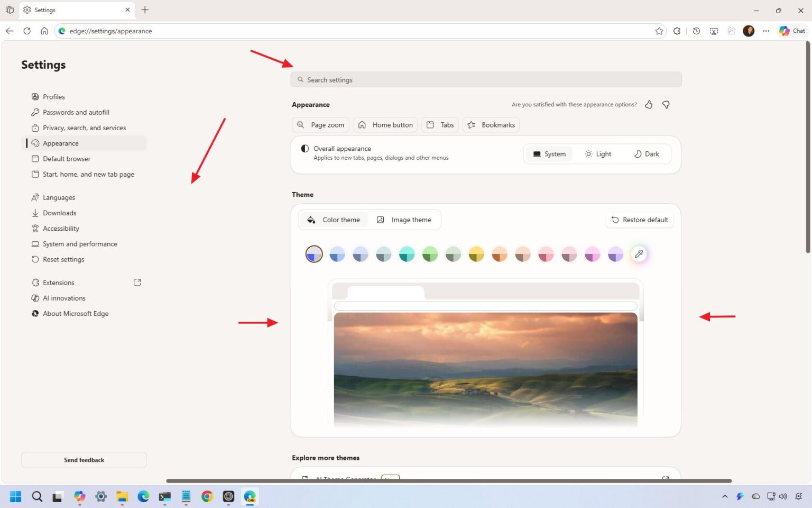Click the page refresh icon
Image resolution: width=812 pixels, height=508 pixels.
(x=27, y=31)
